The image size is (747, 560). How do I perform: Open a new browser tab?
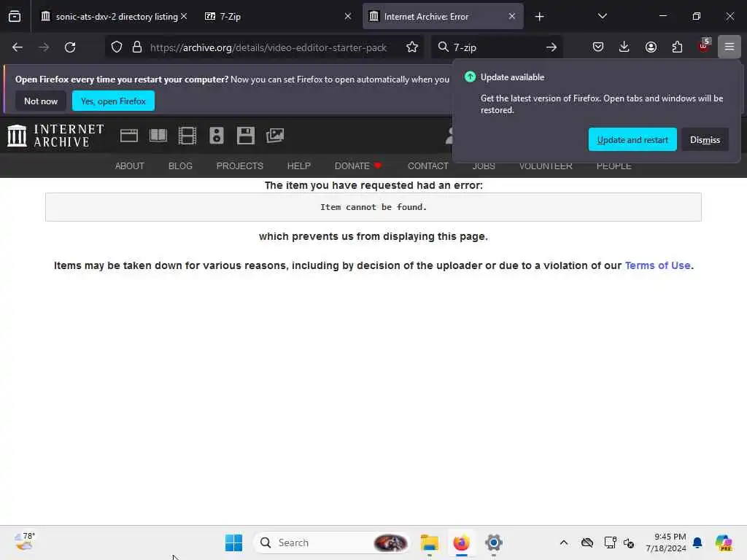pos(539,17)
